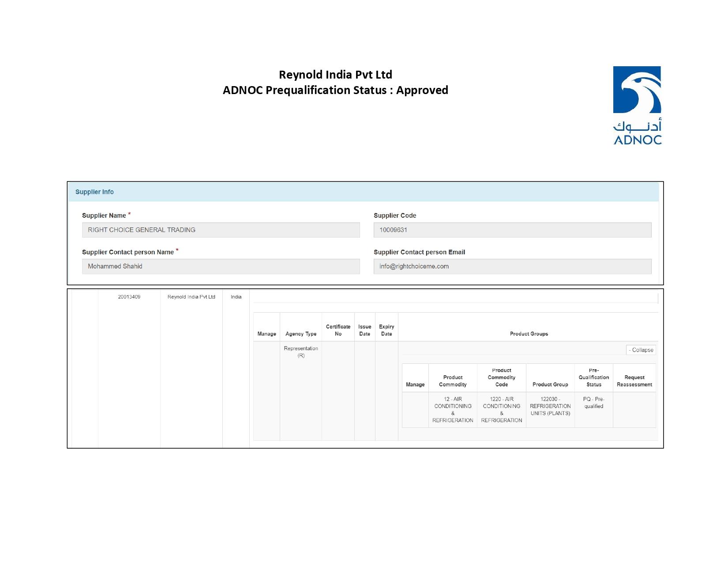The height and width of the screenshot is (563, 728).
Task: Click the Supplier Code field showing 10009631
Action: click(512, 230)
